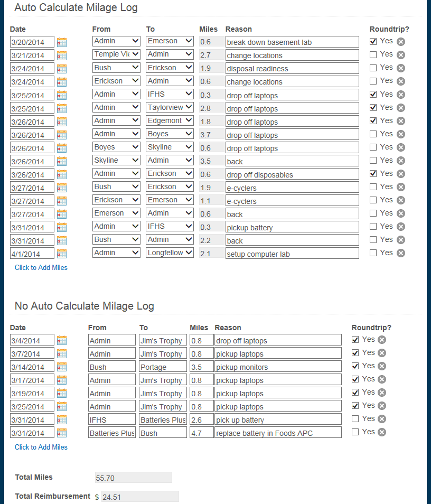Click 'Click to Add Miles' under Auto Calculate log
This screenshot has width=431, height=504.
[41, 267]
